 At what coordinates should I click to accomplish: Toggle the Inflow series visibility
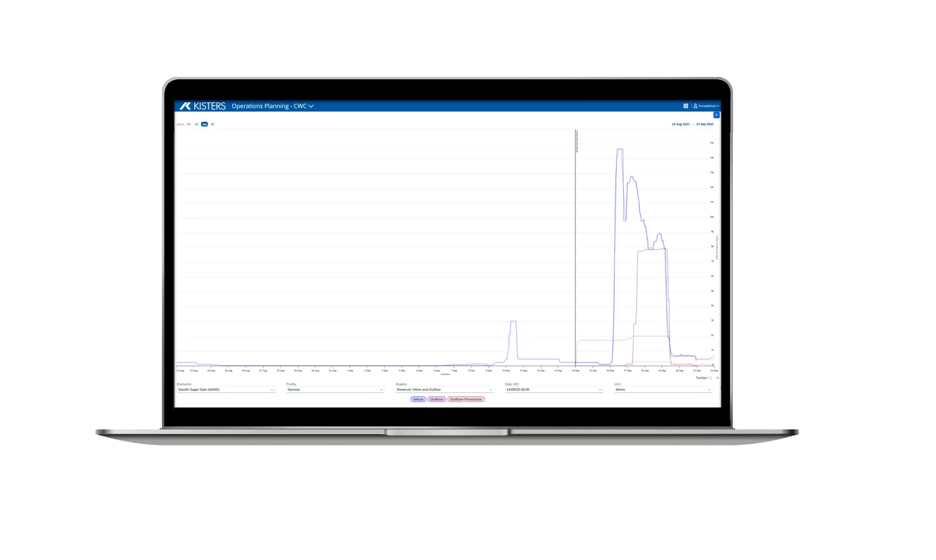(x=418, y=399)
